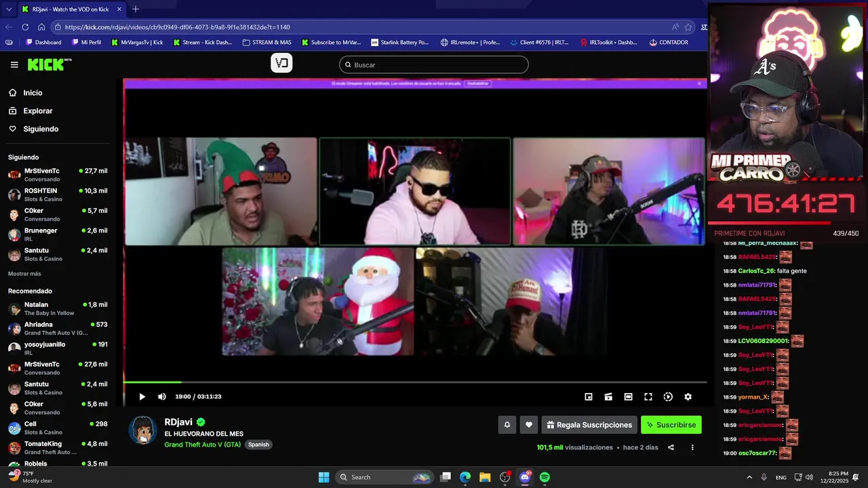The height and width of the screenshot is (488, 868).
Task: Click RDjavi's profile avatar
Action: click(x=143, y=430)
